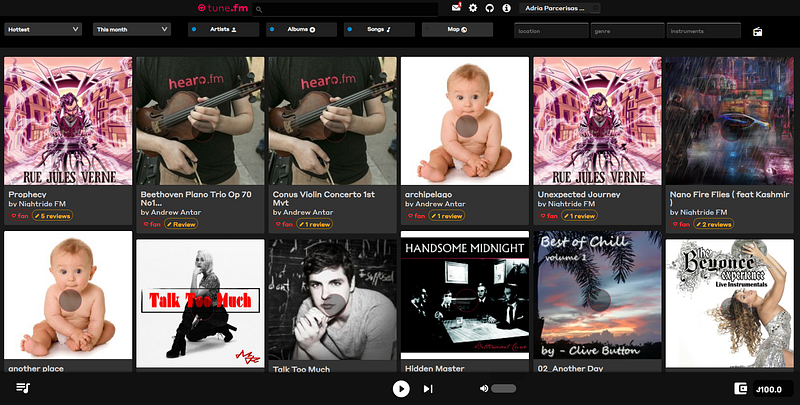This screenshot has width=800, height=405.
Task: Play the Unexpected Journey cover
Action: 597,121
